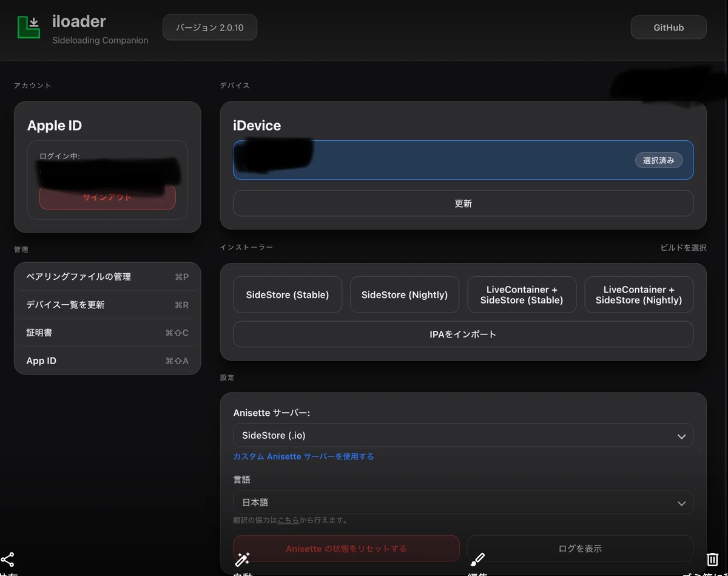
Task: Install SideStore (Nightly)
Action: (405, 295)
